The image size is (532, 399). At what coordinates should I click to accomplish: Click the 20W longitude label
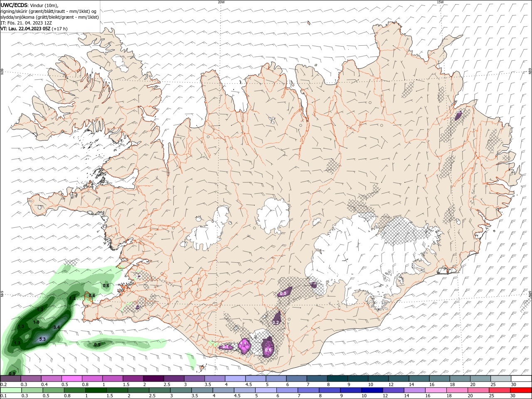tap(221, 2)
